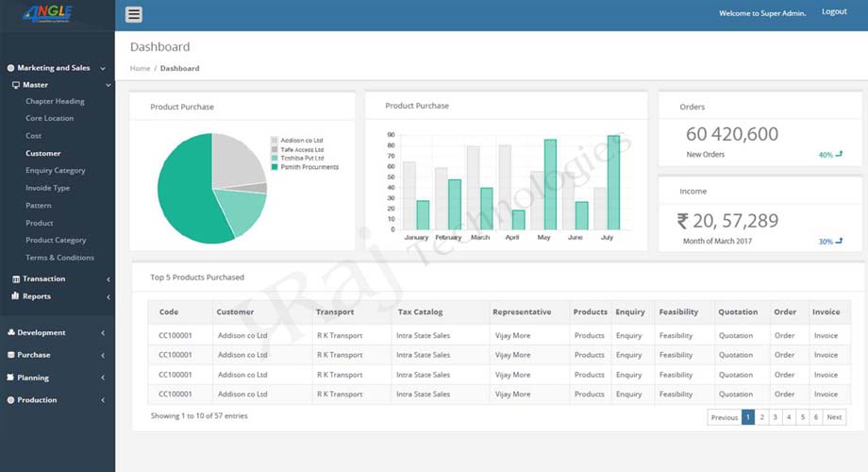
Task: Click the Home breadcrumb link
Action: coord(140,69)
